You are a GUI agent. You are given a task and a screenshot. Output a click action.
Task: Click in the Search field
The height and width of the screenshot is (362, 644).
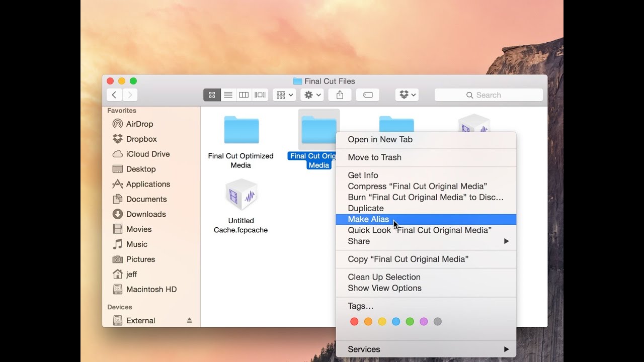coord(489,95)
